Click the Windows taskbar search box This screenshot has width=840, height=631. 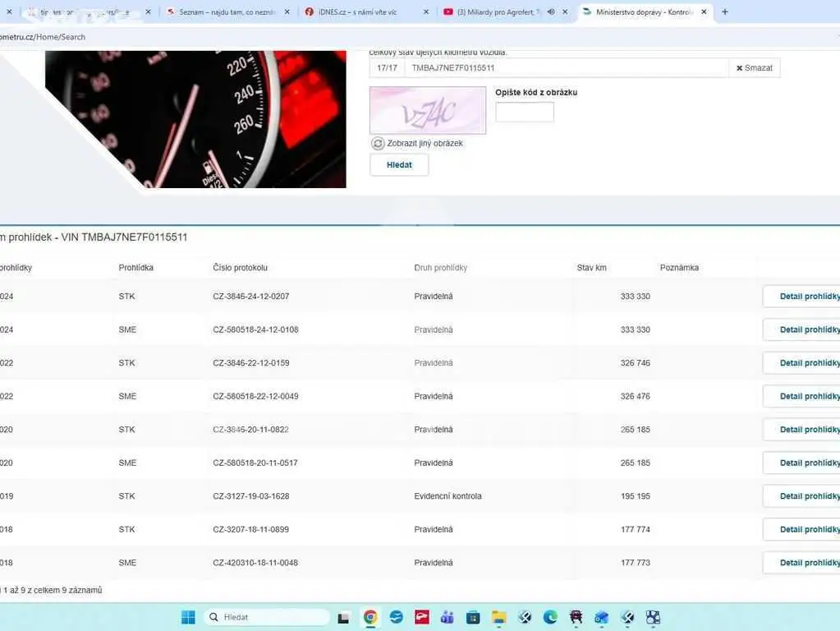pos(267,617)
